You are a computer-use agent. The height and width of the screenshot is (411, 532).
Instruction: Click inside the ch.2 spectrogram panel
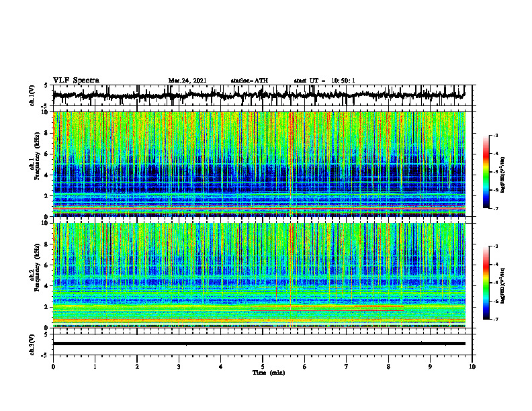click(x=259, y=275)
